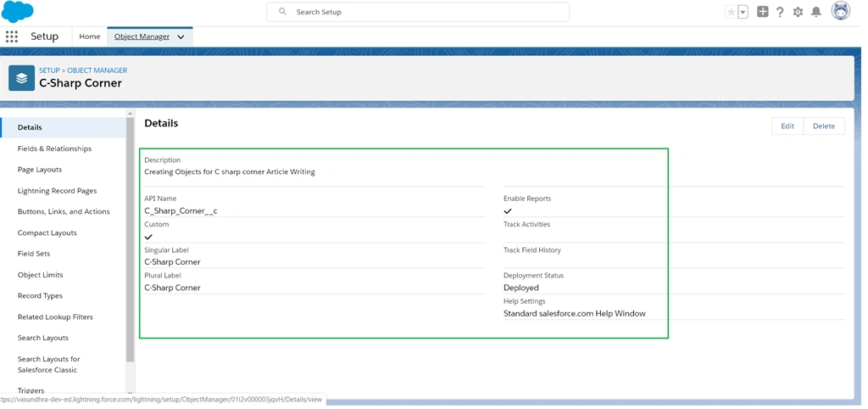This screenshot has width=868, height=409.
Task: Click the Plural Label value C-Sharp Corner
Action: coord(172,288)
